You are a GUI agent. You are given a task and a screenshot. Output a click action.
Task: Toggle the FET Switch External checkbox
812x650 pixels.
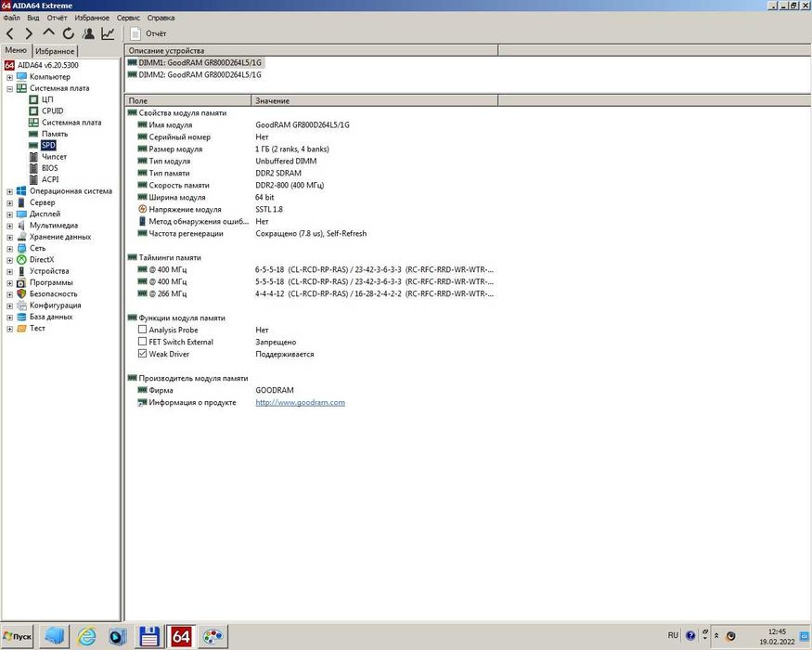pos(142,342)
